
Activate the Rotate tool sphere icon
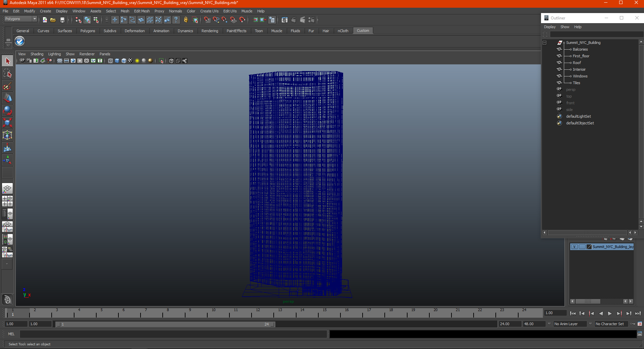(x=7, y=111)
